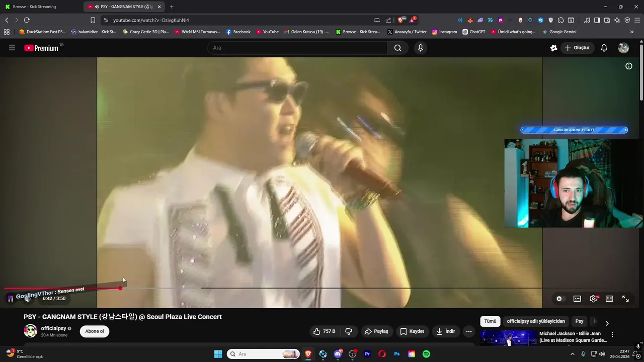Like the video with thumbs up
Viewport: 644px width, 362px height.
click(325, 331)
